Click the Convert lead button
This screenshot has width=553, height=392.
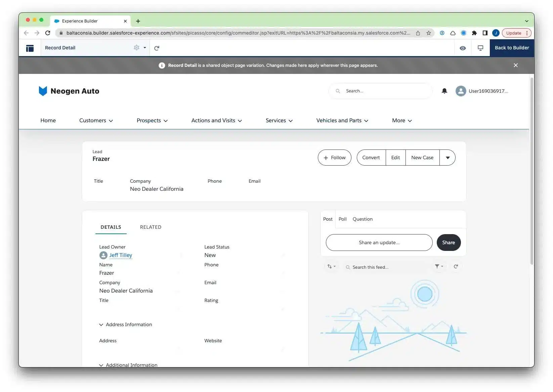pyautogui.click(x=371, y=158)
